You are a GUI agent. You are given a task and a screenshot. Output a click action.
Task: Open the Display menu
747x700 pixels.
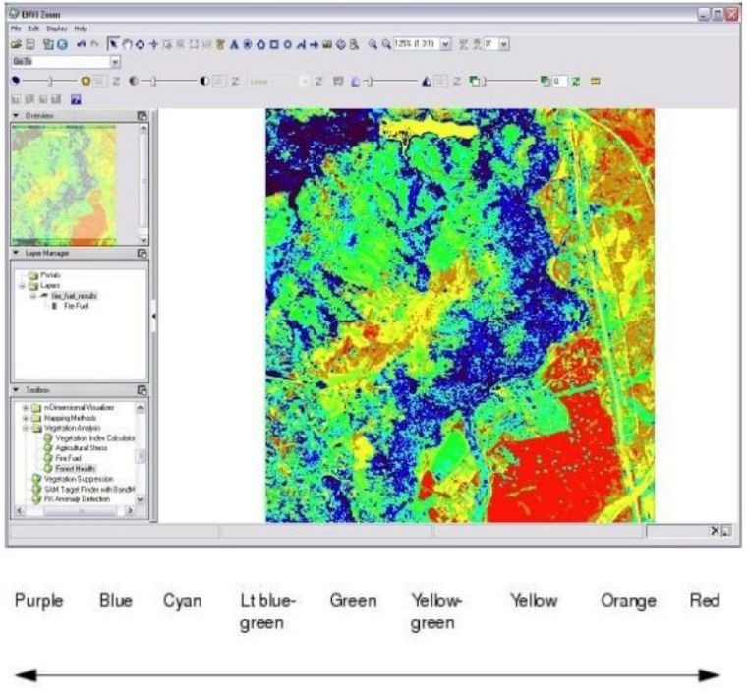56,29
